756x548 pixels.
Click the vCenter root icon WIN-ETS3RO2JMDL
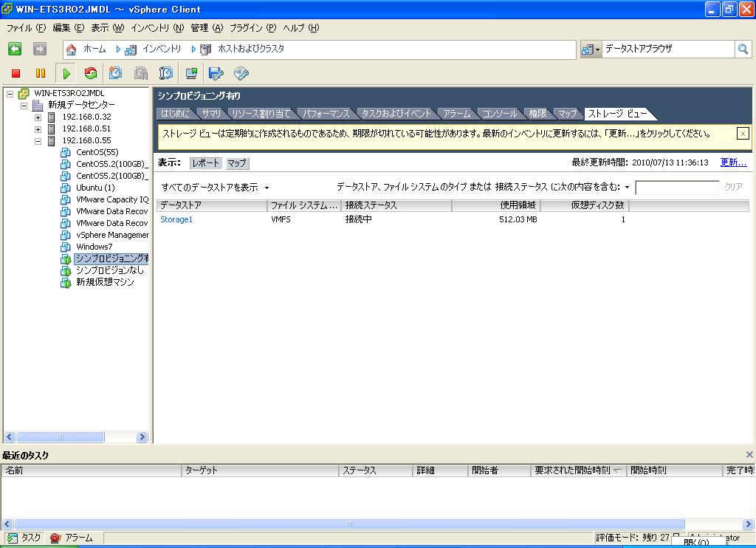tap(24, 94)
